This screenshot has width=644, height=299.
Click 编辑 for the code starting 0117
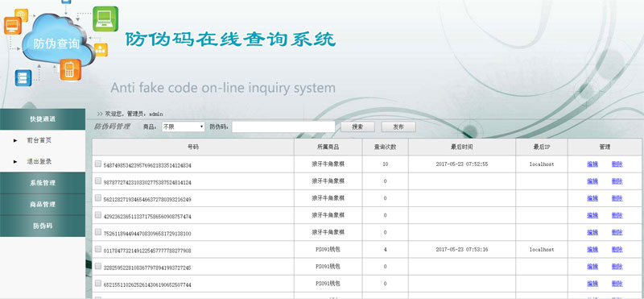pos(592,250)
